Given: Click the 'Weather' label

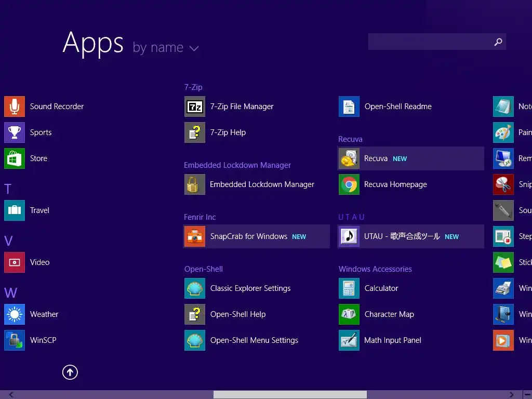Looking at the screenshot, I should coord(44,314).
